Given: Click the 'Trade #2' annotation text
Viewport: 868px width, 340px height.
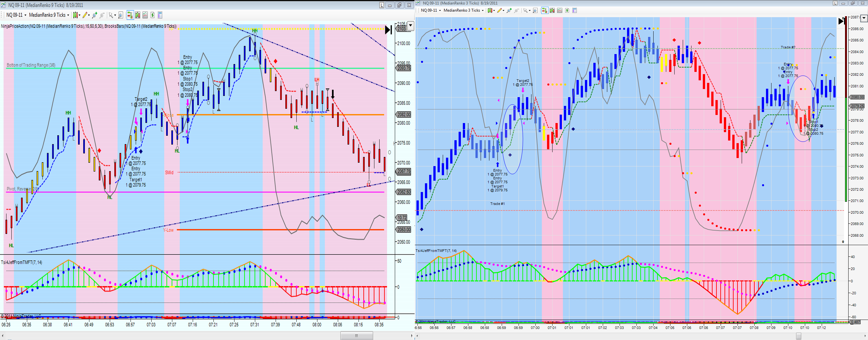Looking at the screenshot, I should click(788, 47).
